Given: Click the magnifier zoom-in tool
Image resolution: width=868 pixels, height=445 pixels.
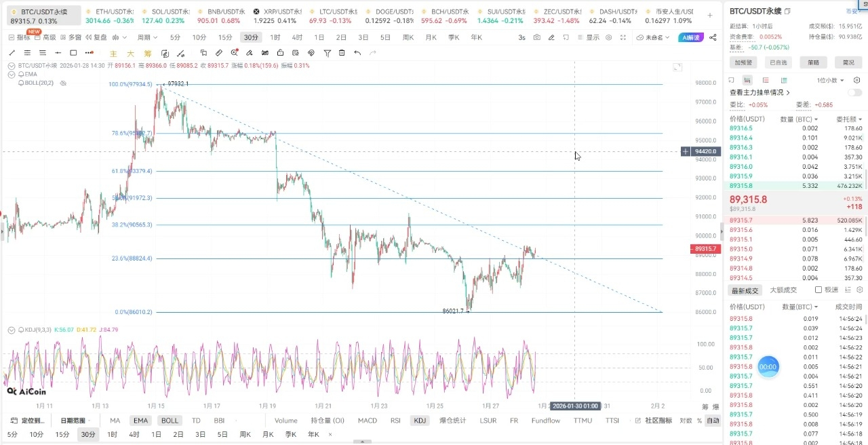Looking at the screenshot, I should click(235, 53).
